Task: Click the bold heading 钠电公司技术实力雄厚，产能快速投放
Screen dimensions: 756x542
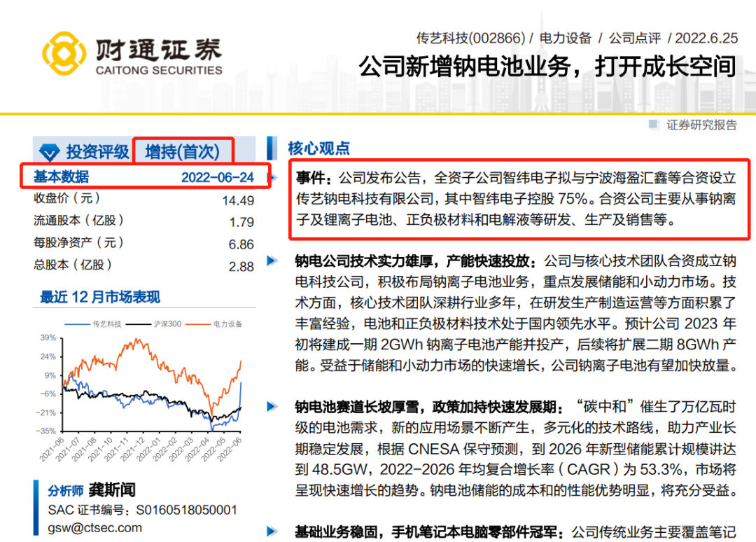Action: (x=416, y=261)
